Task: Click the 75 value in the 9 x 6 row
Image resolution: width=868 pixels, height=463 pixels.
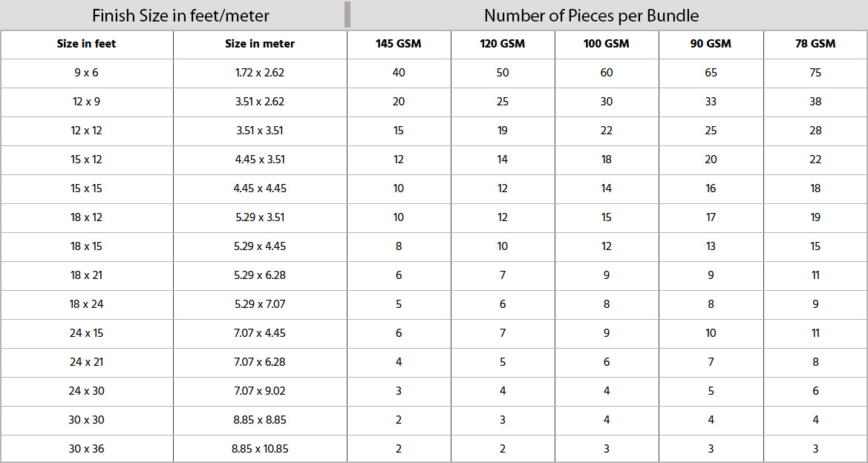Action: click(x=815, y=73)
